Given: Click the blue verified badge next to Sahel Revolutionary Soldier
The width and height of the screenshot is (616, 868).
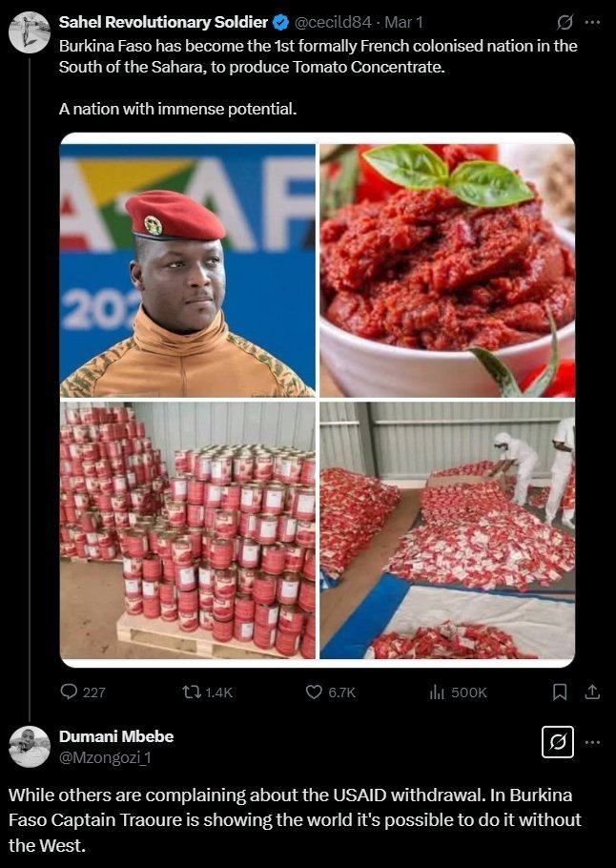Looking at the screenshot, I should [280, 23].
